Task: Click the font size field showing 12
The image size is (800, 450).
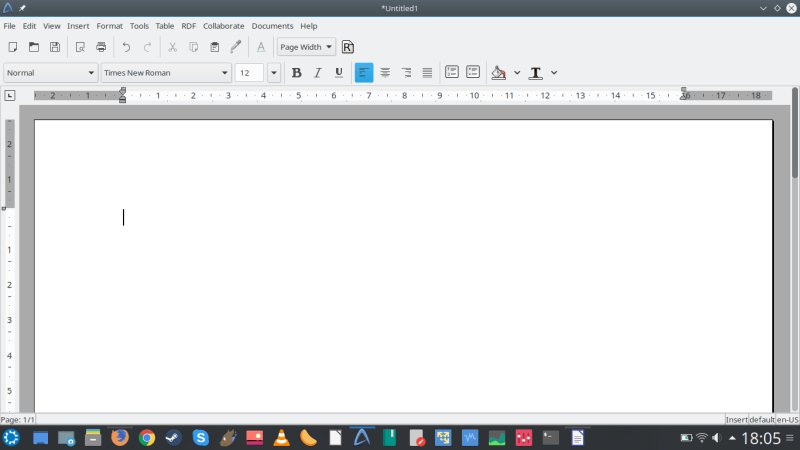Action: click(x=249, y=73)
